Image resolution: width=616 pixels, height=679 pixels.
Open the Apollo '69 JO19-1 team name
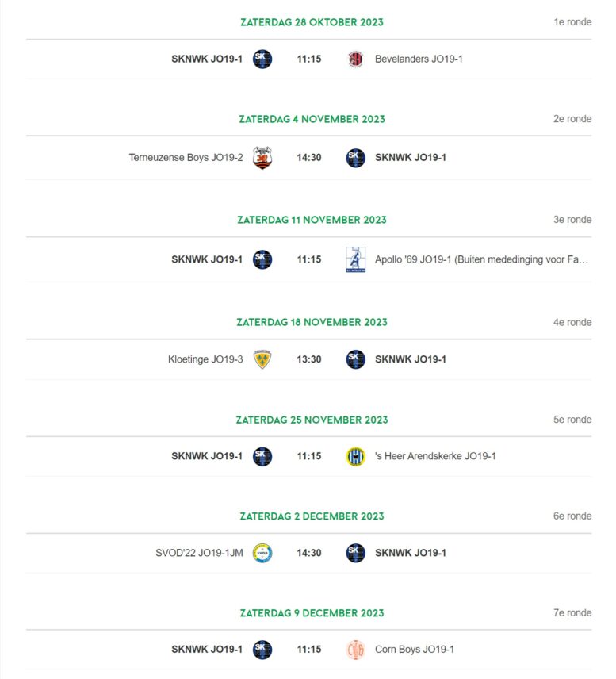tap(481, 259)
